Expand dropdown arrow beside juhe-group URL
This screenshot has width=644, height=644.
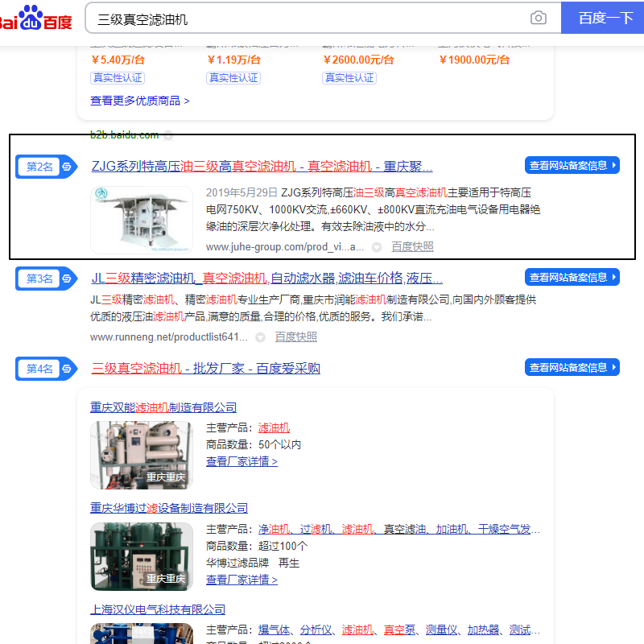[x=377, y=247]
